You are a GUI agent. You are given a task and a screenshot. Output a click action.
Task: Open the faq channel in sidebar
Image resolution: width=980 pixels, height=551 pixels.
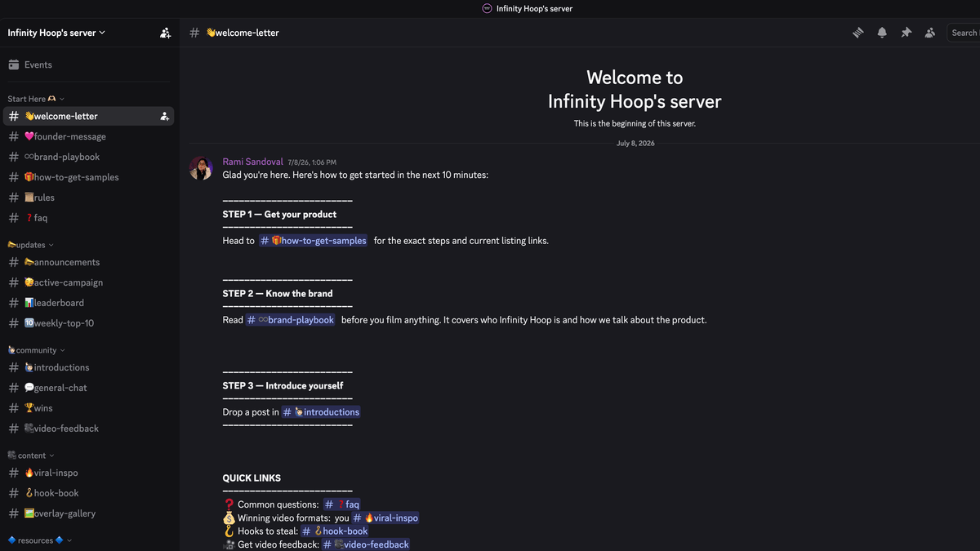click(x=88, y=218)
